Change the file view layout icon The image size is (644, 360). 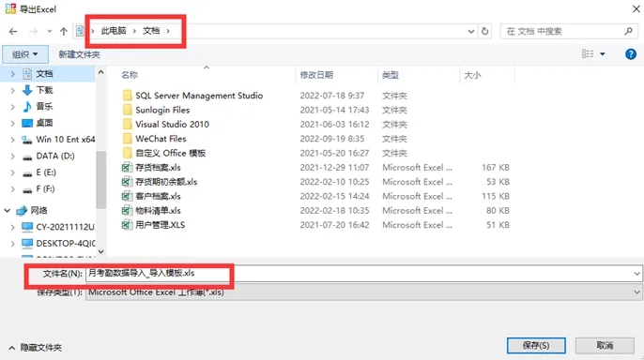coord(588,53)
